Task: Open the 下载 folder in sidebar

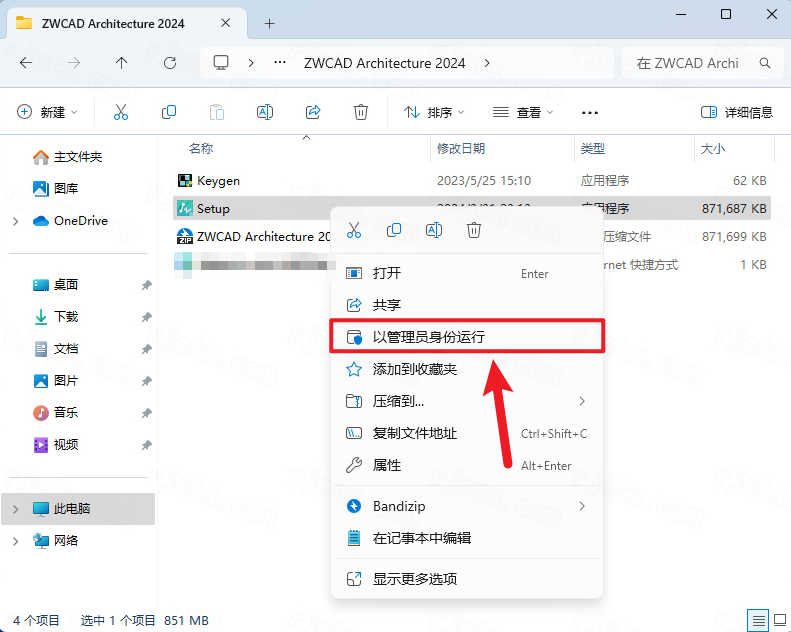Action: pyautogui.click(x=66, y=317)
